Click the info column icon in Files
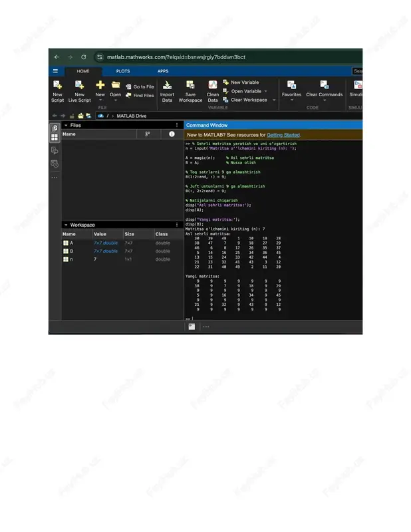This screenshot has width=411, height=532. pos(172,134)
